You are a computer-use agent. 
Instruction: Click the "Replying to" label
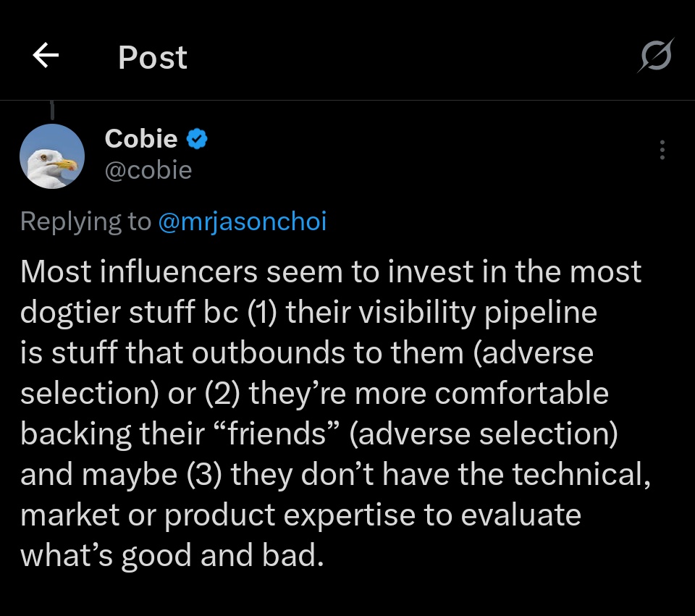85,221
